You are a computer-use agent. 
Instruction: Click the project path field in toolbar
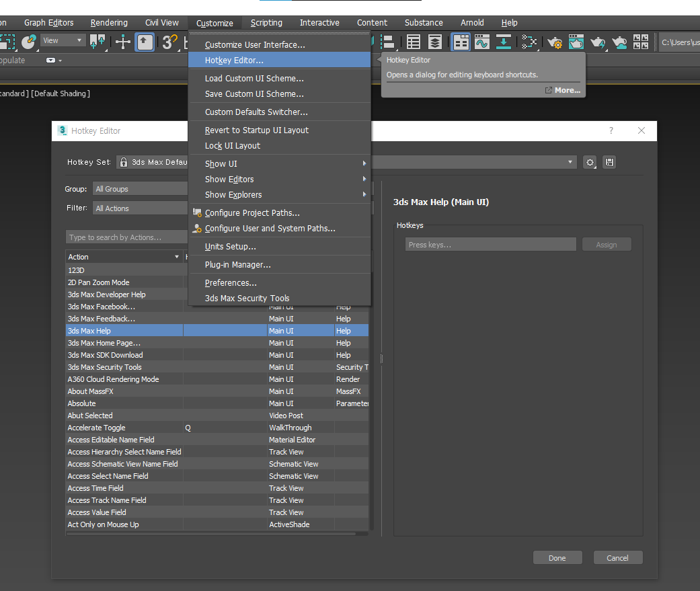click(x=679, y=42)
